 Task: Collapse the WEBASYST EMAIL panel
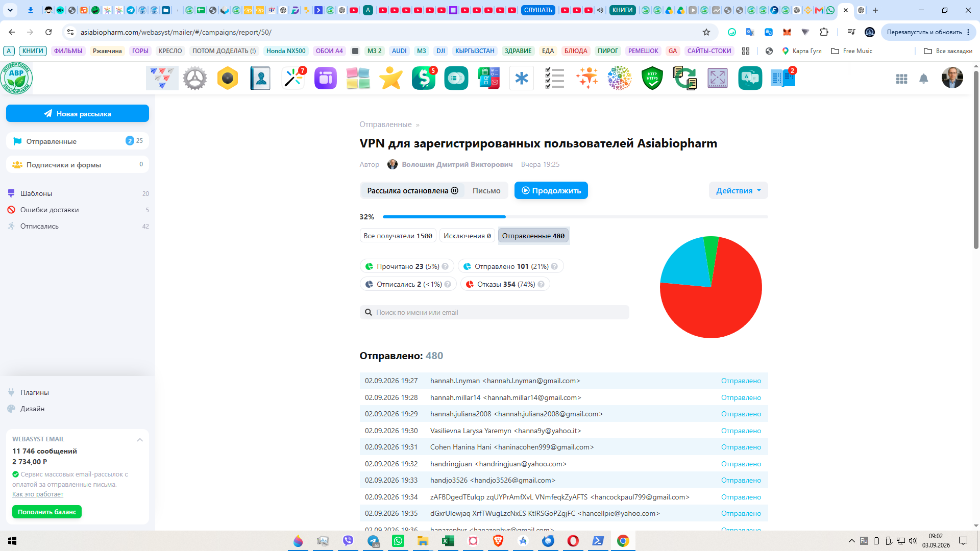pos(140,439)
